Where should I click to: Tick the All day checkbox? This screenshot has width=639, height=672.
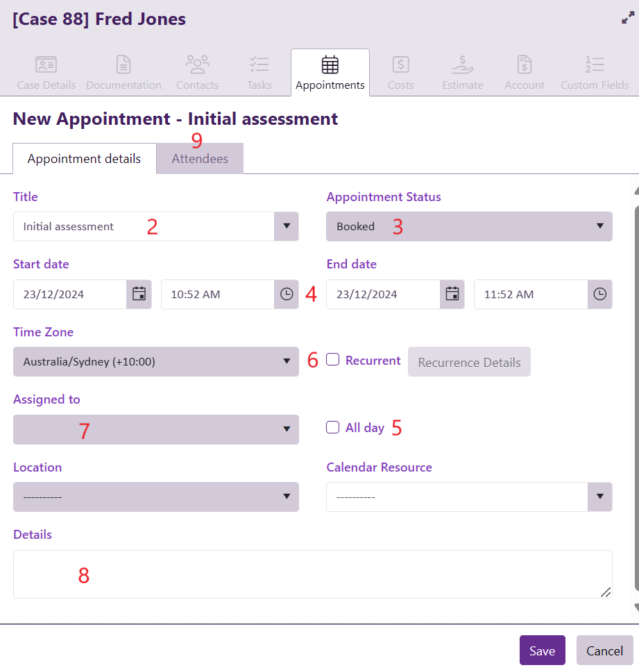pyautogui.click(x=333, y=427)
